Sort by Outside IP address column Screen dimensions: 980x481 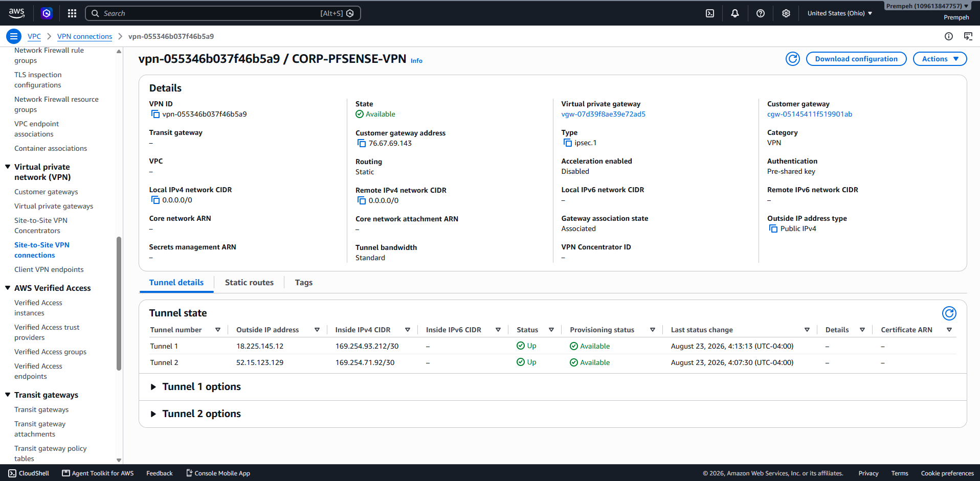pyautogui.click(x=317, y=330)
